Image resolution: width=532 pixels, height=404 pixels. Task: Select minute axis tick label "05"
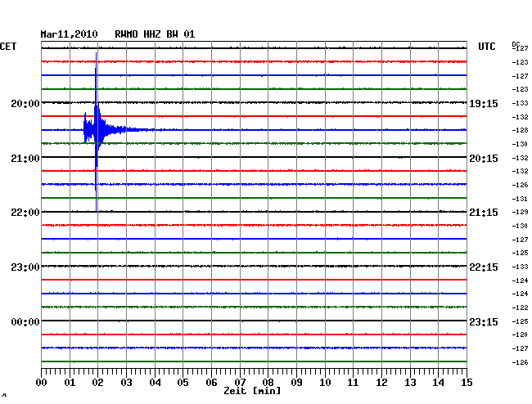click(x=183, y=383)
